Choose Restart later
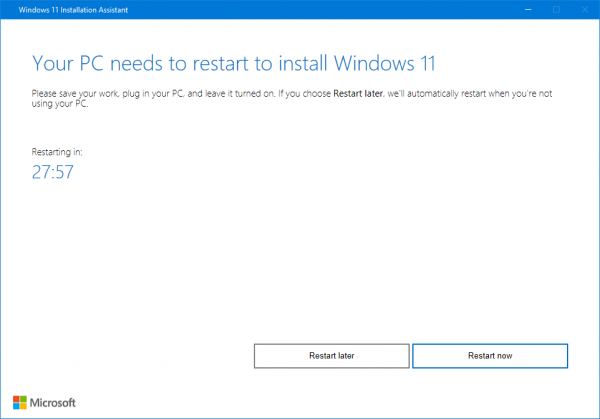 [331, 356]
